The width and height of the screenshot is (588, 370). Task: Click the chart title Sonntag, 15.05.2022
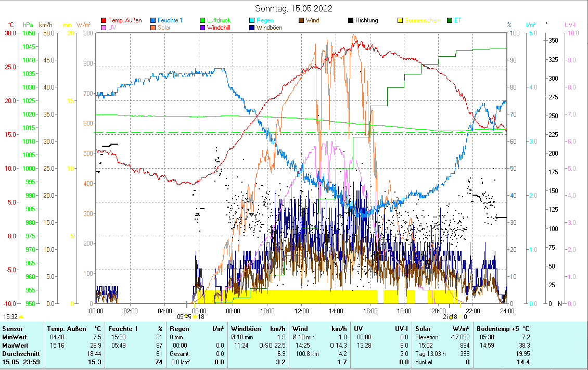293,9
